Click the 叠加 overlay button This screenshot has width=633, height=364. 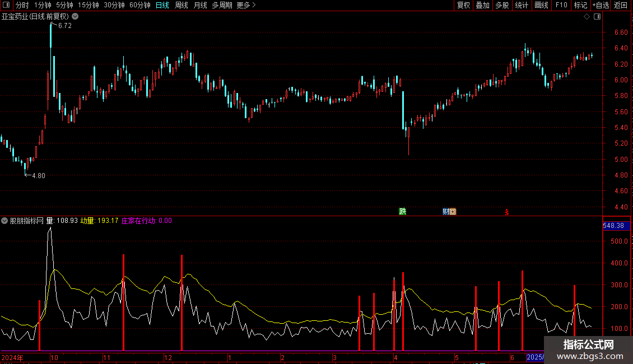(x=482, y=5)
